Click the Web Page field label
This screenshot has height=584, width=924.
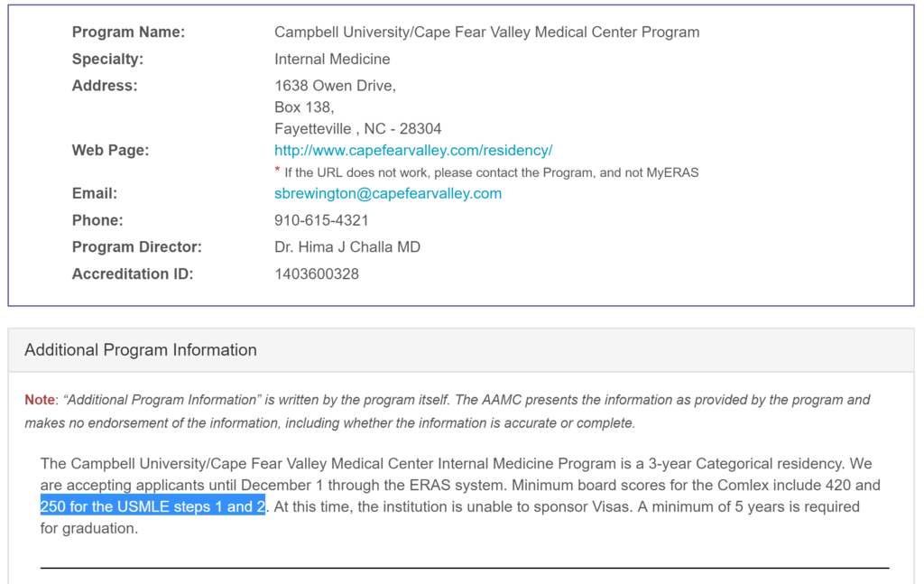click(x=111, y=151)
